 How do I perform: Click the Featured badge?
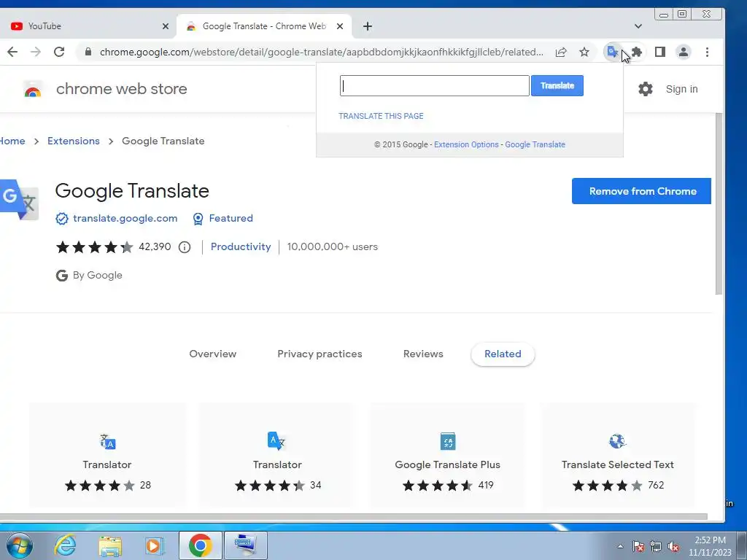tap(222, 219)
